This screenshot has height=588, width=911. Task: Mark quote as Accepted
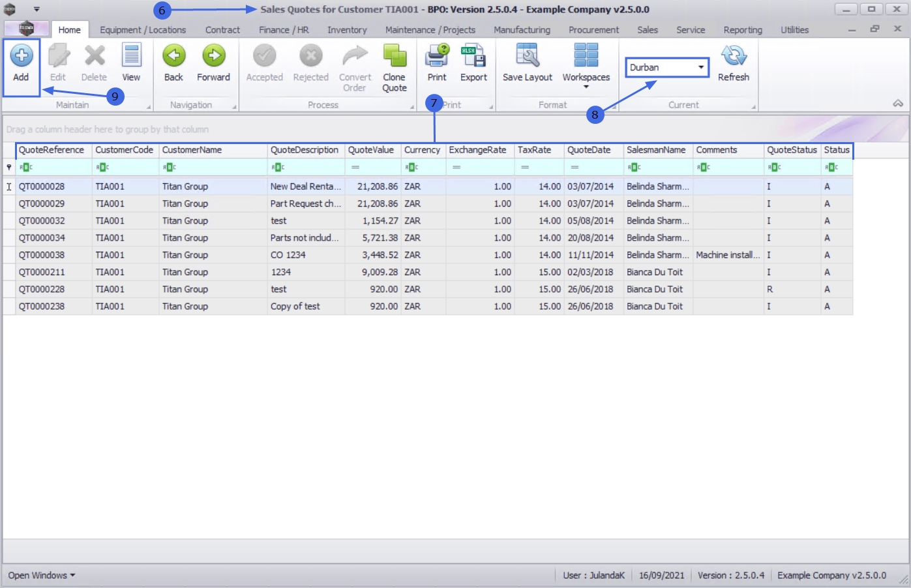[x=264, y=56]
